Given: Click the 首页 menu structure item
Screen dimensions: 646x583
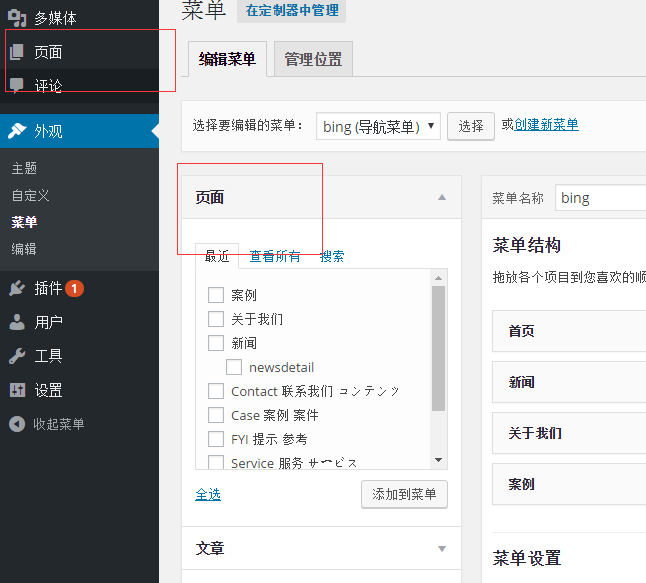Looking at the screenshot, I should (569, 331).
